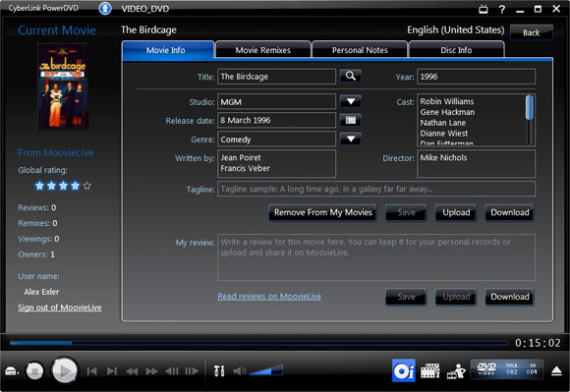Switch to the Movie Remixes tab
The width and height of the screenshot is (570, 392).
tap(262, 50)
